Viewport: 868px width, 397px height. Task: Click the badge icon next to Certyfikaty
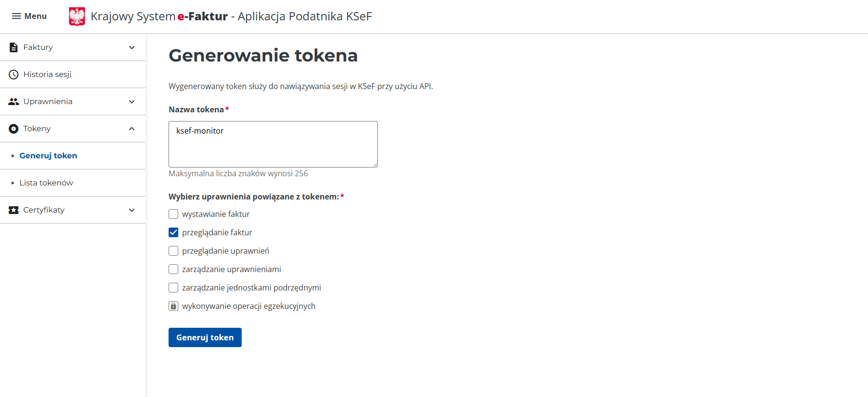(12, 210)
